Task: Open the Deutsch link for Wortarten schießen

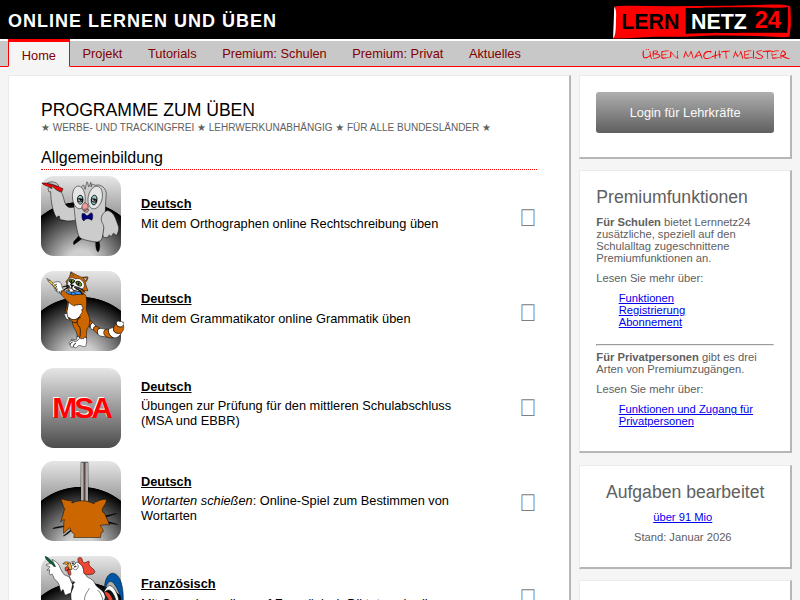Action: pos(166,482)
